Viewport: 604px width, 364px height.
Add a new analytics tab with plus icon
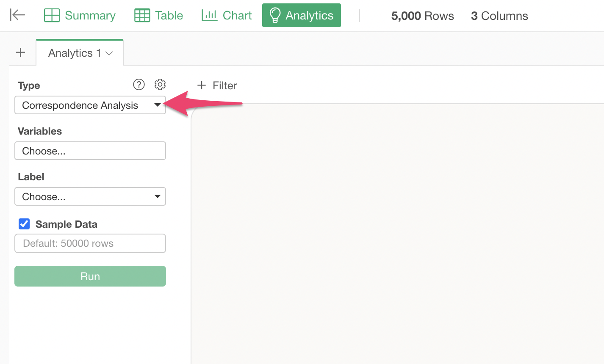20,52
